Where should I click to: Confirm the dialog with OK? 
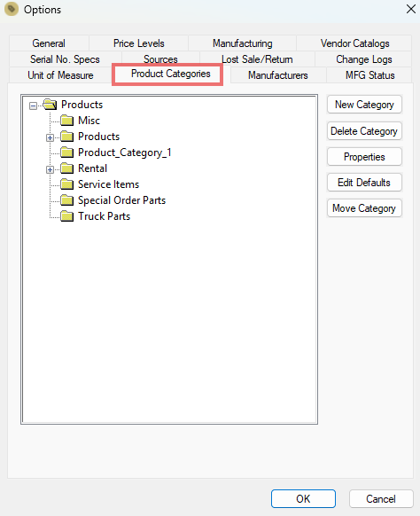[x=303, y=499]
